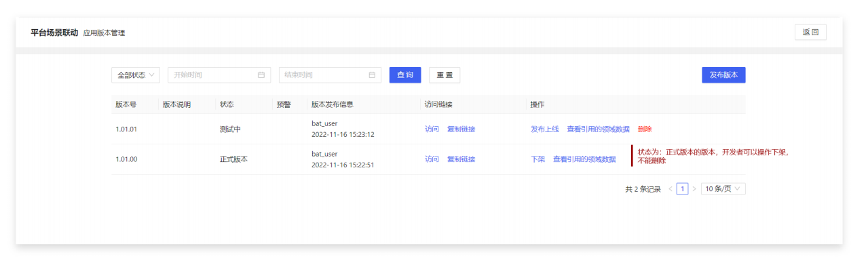Click the 平台场景联动 page title

(x=54, y=33)
